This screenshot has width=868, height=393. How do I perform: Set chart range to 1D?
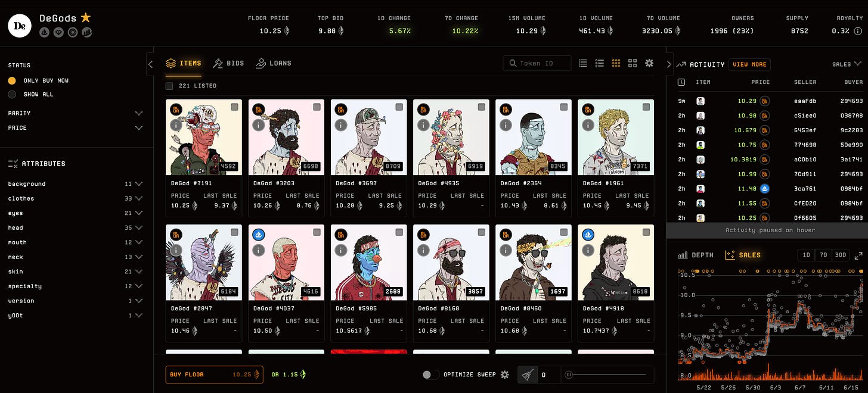click(807, 255)
